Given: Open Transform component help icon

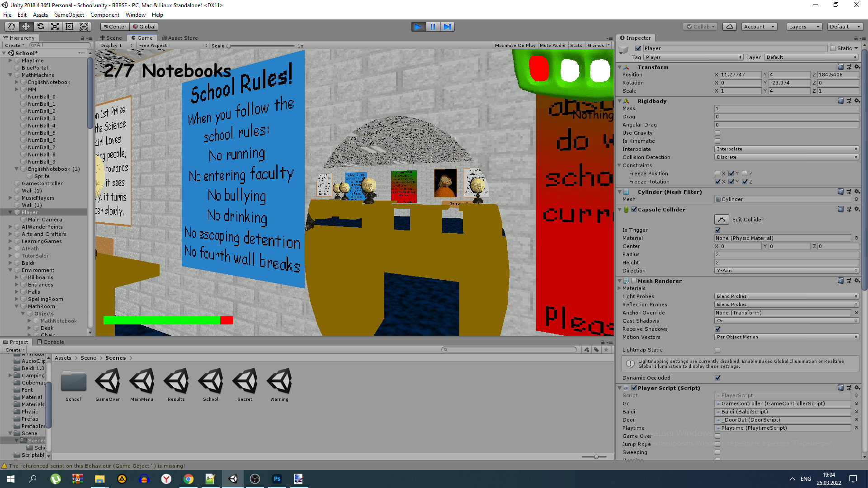Looking at the screenshot, I should pos(840,67).
